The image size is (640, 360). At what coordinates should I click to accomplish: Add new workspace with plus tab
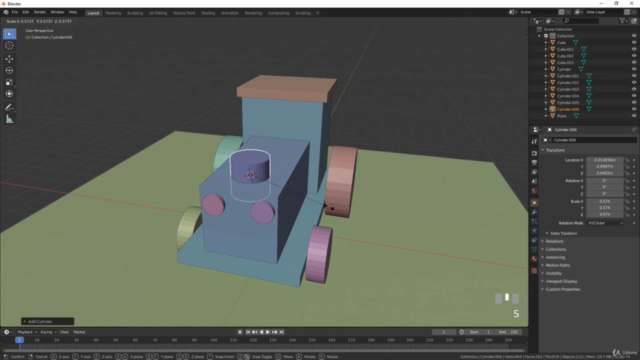tap(318, 13)
